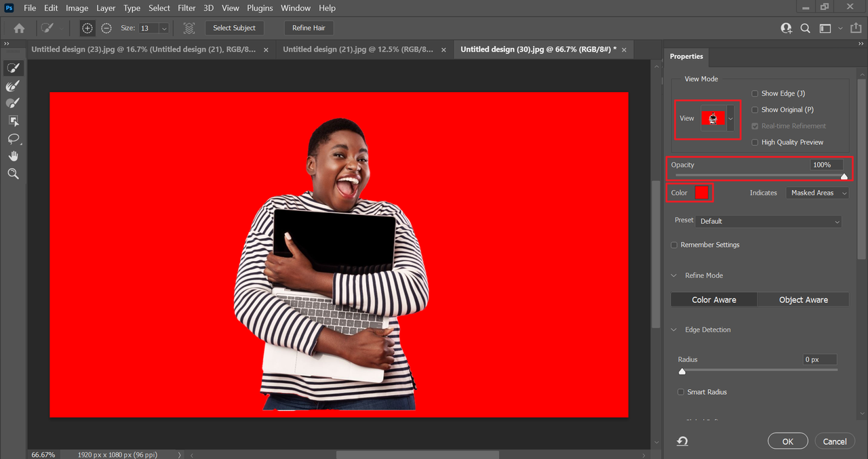Open the red overlay Color swatch
This screenshot has width=868, height=459.
701,193
